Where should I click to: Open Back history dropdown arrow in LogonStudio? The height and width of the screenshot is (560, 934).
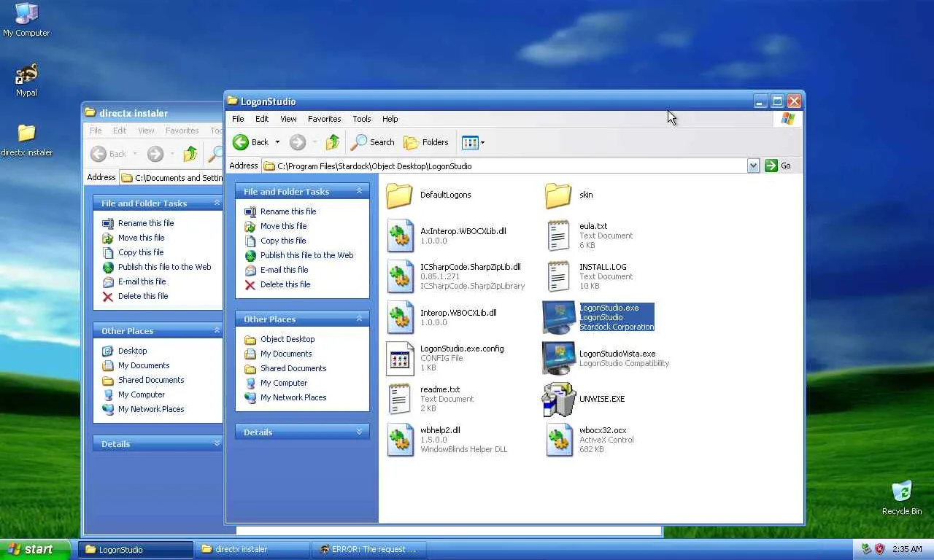277,142
